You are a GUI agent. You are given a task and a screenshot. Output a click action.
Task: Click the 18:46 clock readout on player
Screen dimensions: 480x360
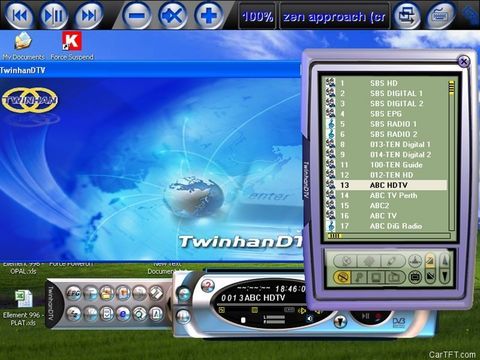(290, 289)
